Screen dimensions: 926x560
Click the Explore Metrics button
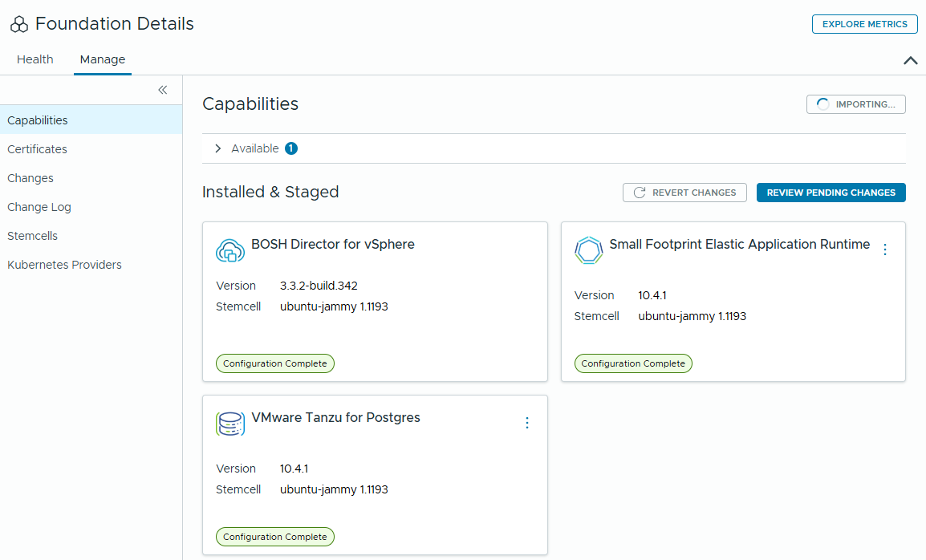(x=864, y=24)
